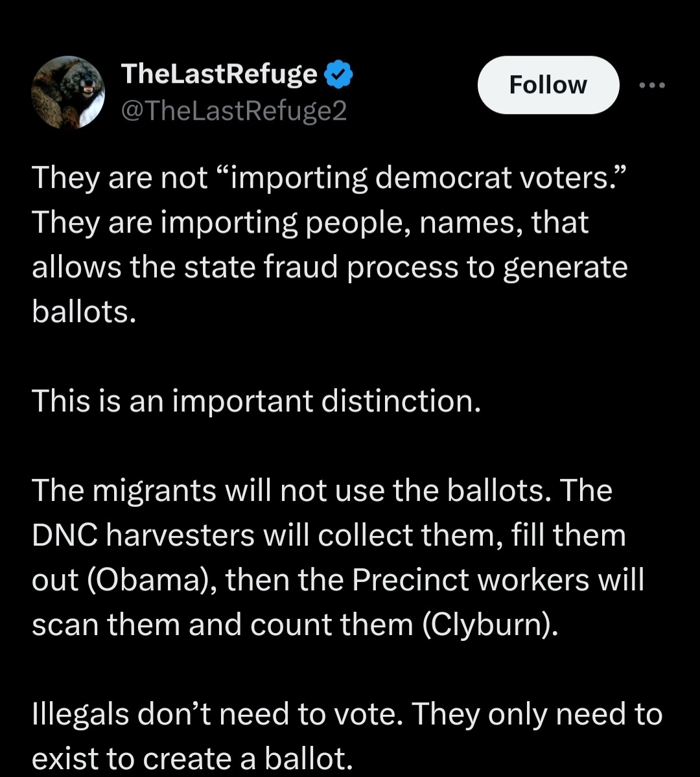Screen dimensions: 700x777
Task: Click the final line "exist to create a ballot."
Action: 192,759
